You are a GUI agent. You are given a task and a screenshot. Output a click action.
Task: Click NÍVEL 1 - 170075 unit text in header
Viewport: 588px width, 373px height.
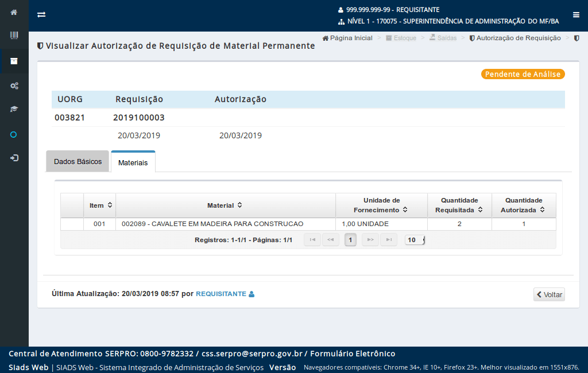(x=453, y=21)
